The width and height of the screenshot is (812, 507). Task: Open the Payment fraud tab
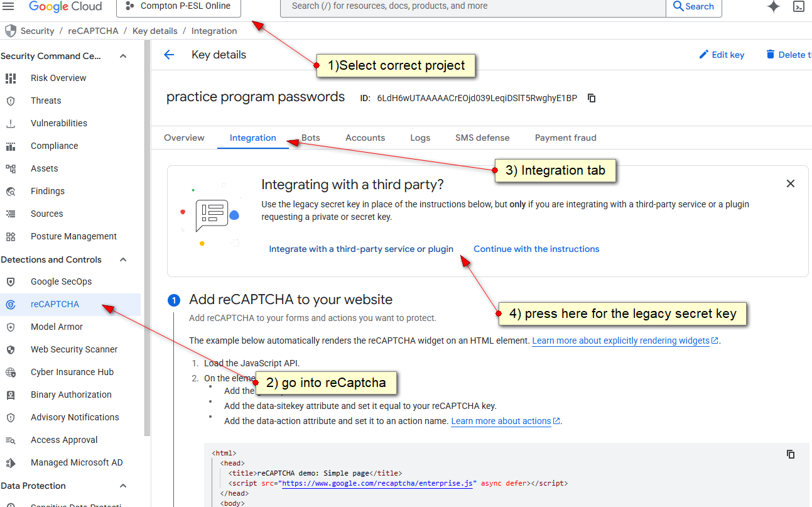[566, 138]
